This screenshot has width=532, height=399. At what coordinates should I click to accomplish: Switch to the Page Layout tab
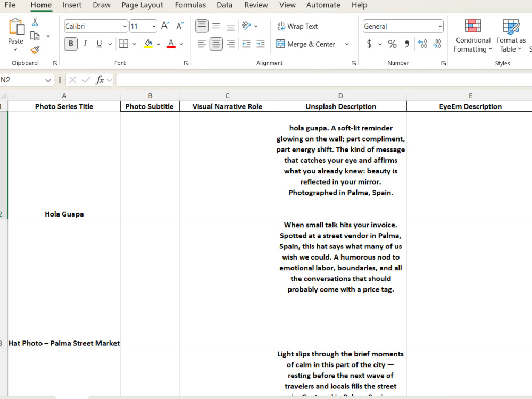pos(142,5)
